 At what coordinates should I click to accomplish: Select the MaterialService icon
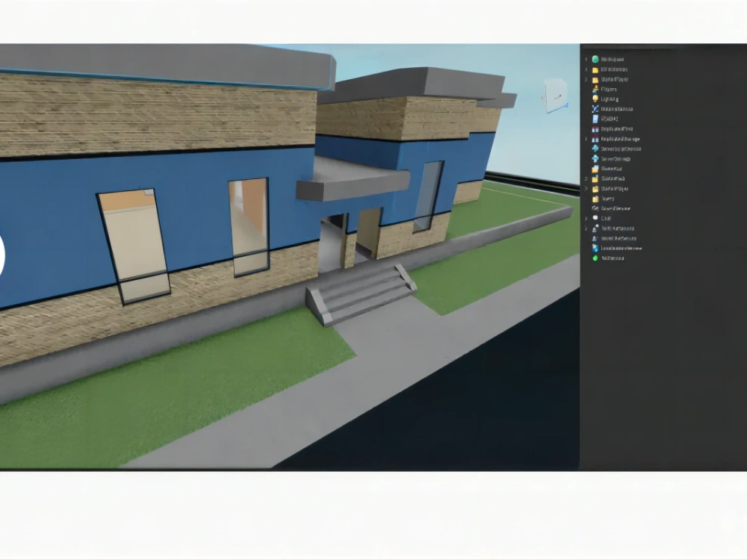(595, 109)
